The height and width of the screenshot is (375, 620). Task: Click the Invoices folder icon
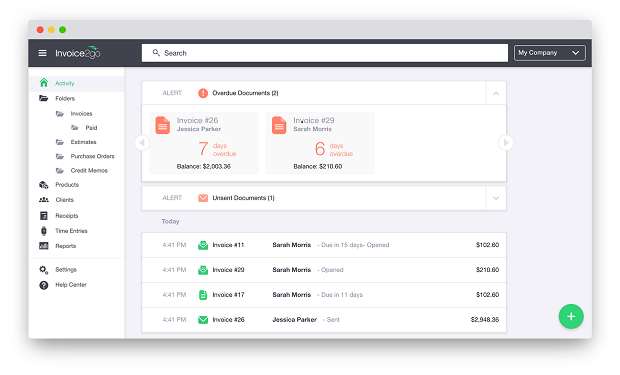60,114
